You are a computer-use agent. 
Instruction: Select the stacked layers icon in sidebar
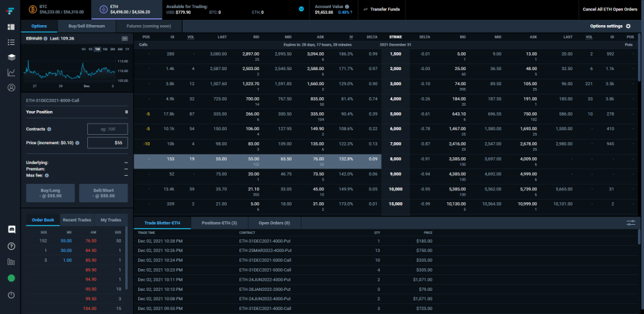(11, 57)
